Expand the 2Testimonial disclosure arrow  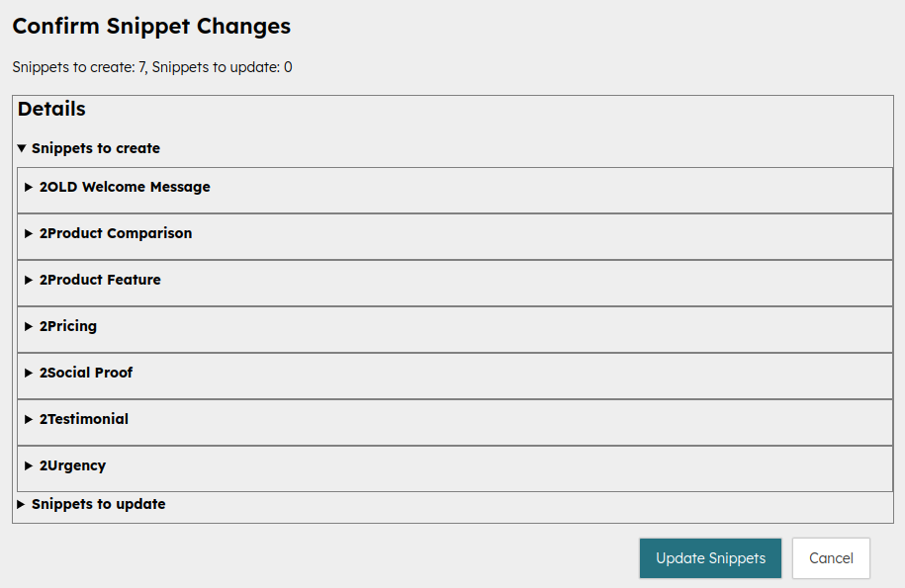[x=29, y=419]
